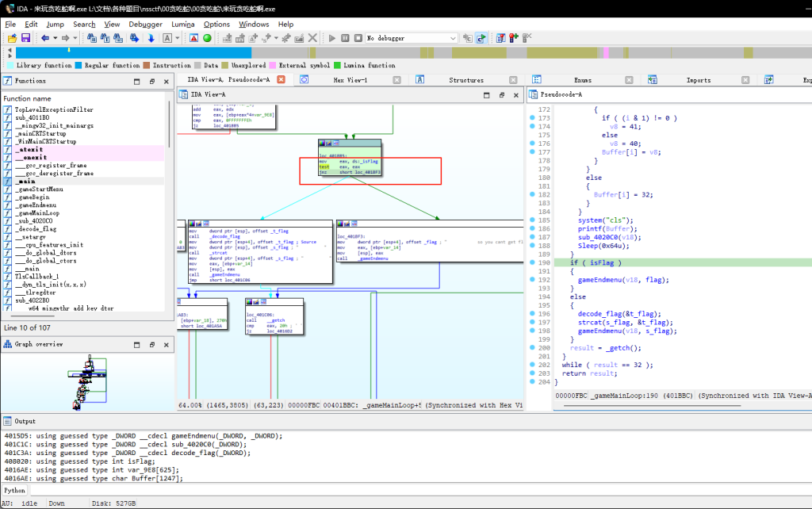Image resolution: width=812 pixels, height=509 pixels.
Task: Open the Lumina menu
Action: tap(183, 25)
